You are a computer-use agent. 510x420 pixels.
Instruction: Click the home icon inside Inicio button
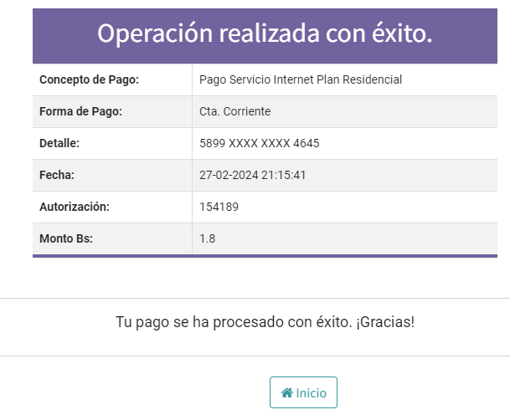pyautogui.click(x=287, y=393)
